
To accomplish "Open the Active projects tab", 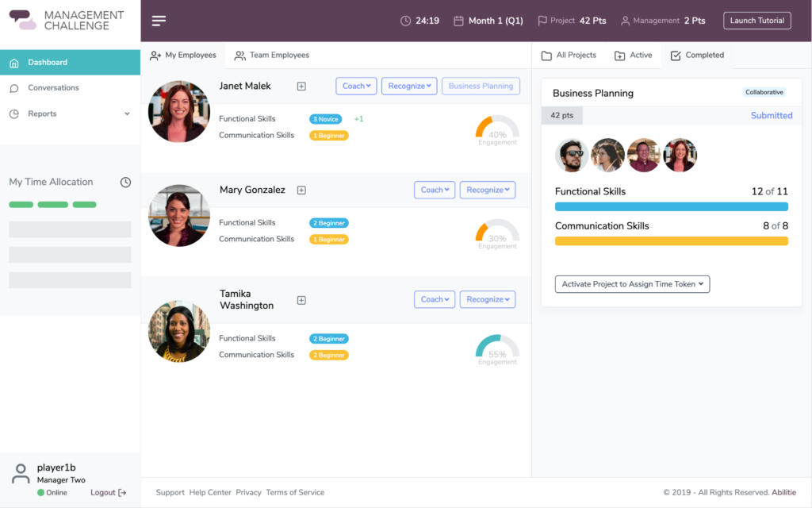I will 633,56.
